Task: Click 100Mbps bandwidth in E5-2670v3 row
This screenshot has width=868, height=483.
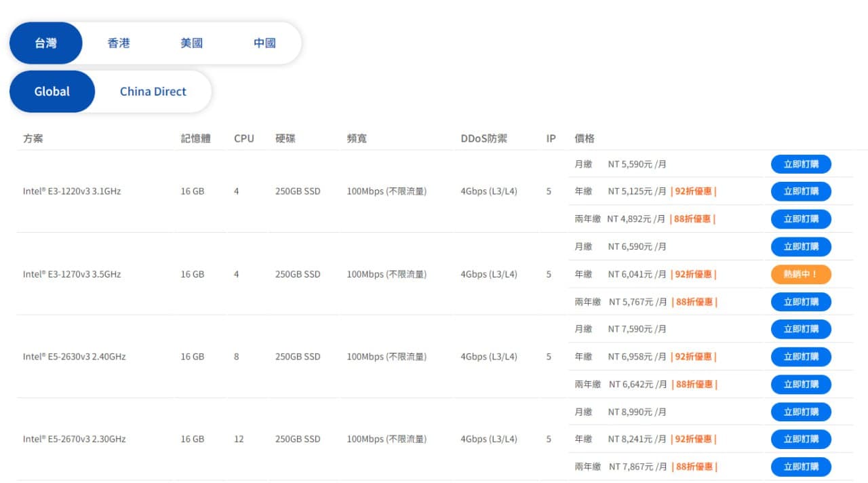Action: [x=387, y=439]
